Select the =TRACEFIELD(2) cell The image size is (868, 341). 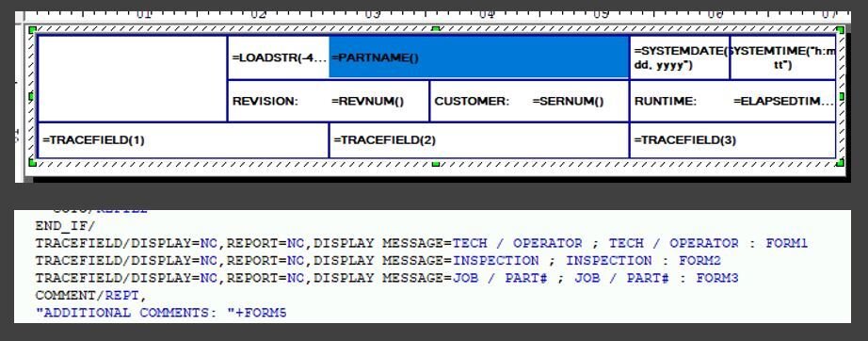click(x=479, y=140)
